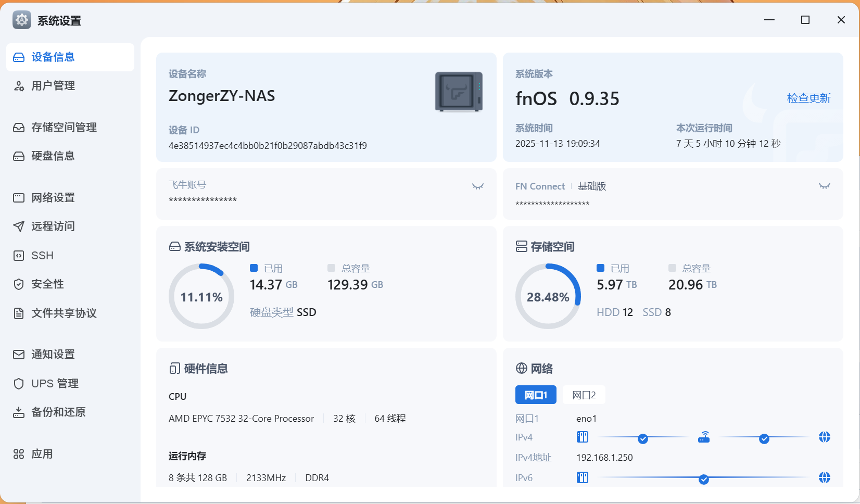Viewport: 860px width, 504px height.
Task: Select the 网口1 tab
Action: (x=536, y=395)
